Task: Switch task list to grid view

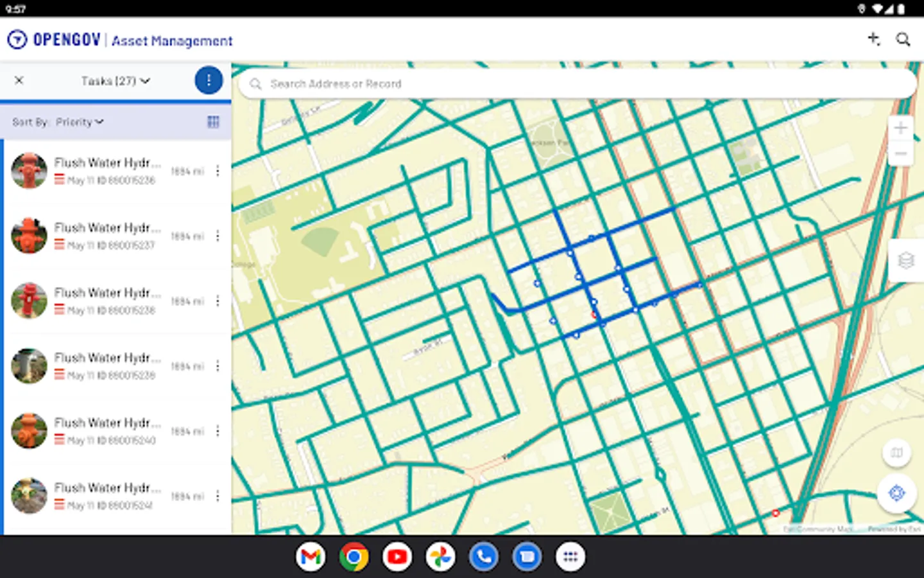Action: pyautogui.click(x=213, y=122)
